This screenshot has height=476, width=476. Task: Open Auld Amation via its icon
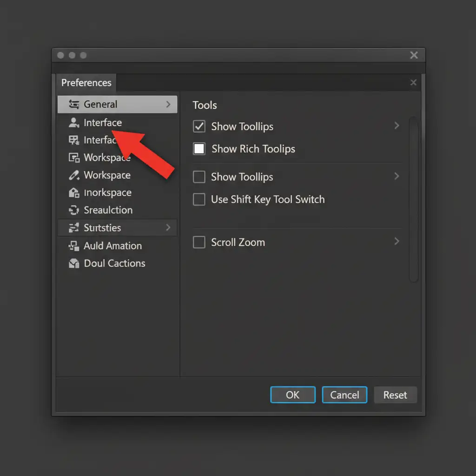[73, 246]
